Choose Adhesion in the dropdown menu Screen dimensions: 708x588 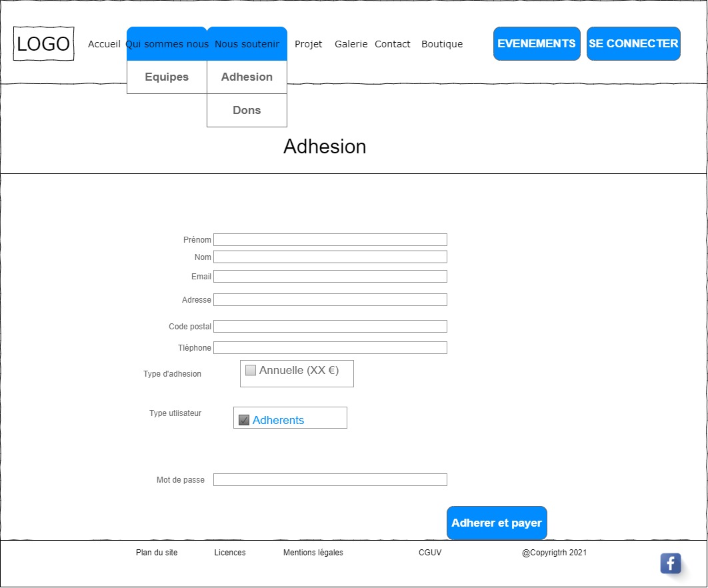[247, 77]
